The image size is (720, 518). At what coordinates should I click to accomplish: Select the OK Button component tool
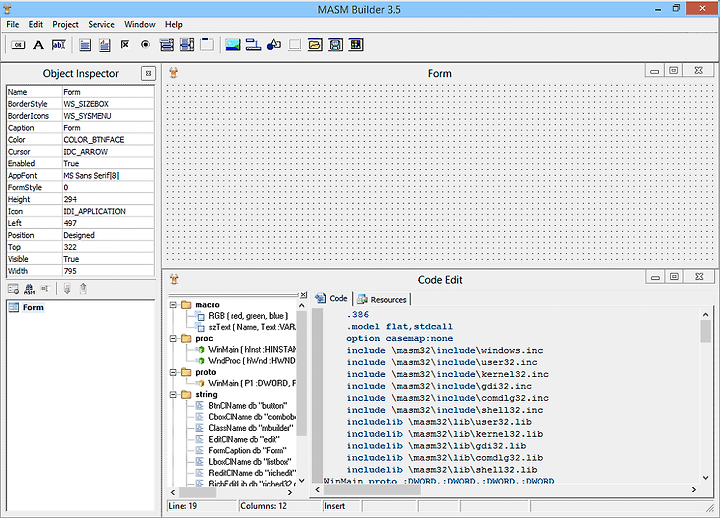[18, 45]
